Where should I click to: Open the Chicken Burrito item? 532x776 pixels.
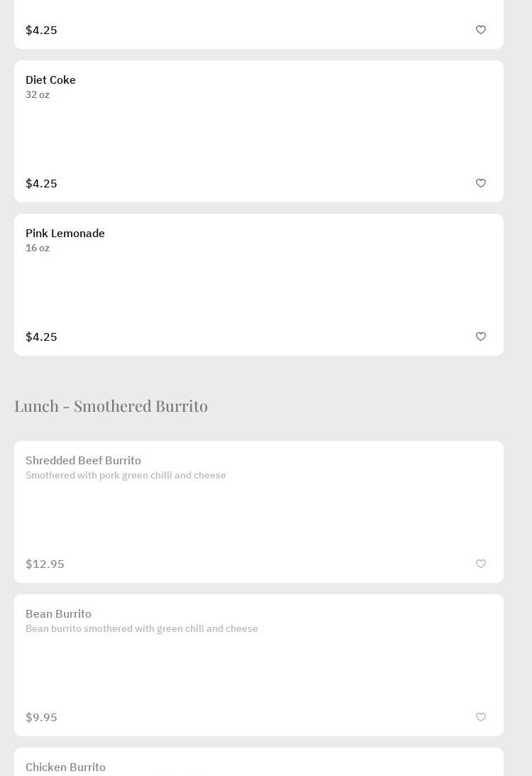point(65,767)
